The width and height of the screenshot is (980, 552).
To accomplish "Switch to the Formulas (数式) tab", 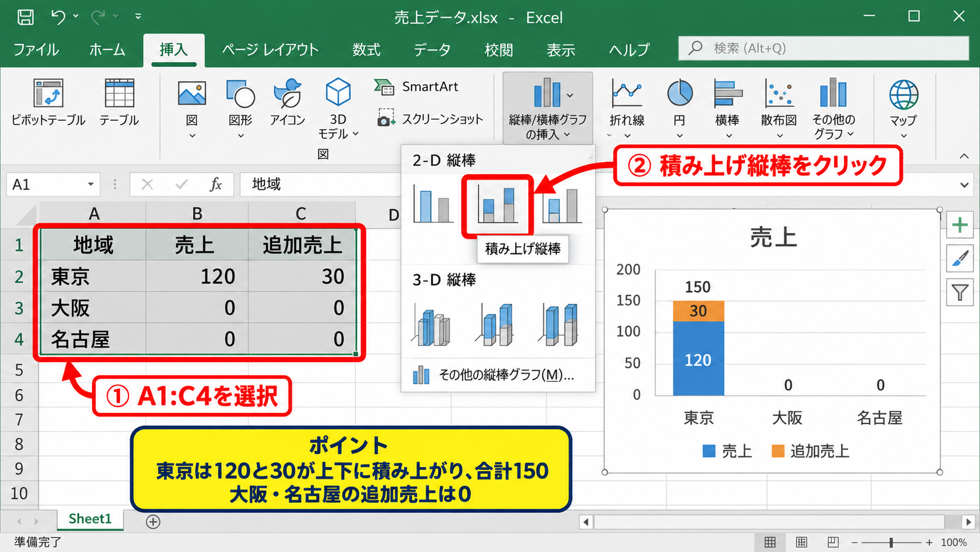I will click(x=366, y=50).
